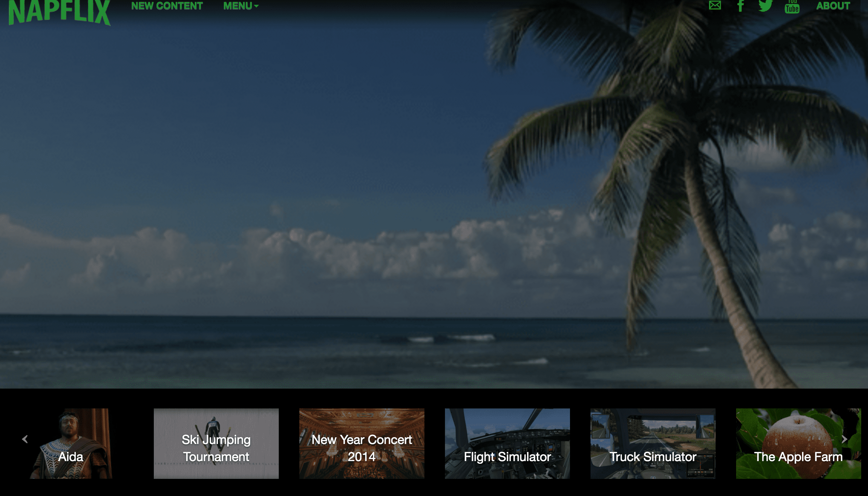
Task: Go to the NEW CONTENT page
Action: point(167,6)
